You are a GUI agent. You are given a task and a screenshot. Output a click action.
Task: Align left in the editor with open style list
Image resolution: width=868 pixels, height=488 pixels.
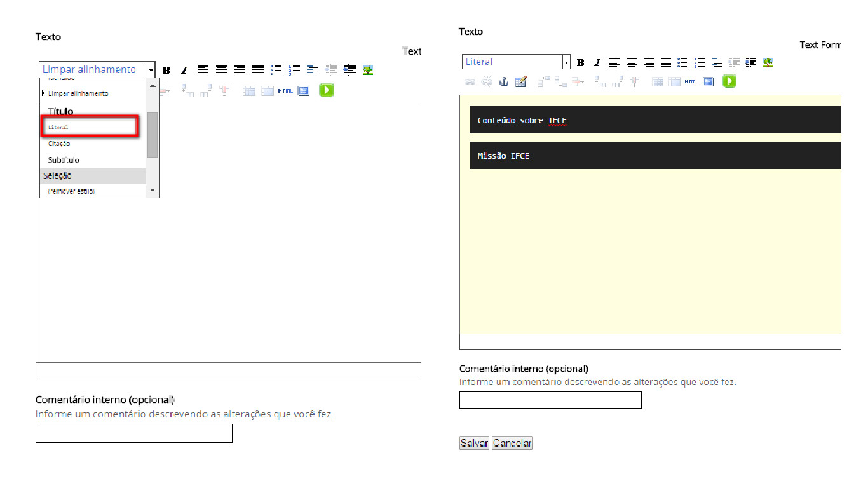(203, 70)
